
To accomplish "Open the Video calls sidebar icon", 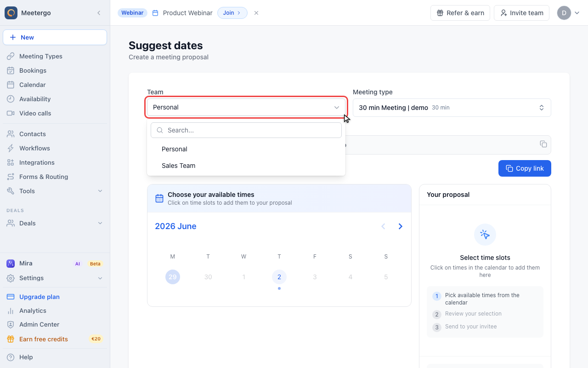I will pos(11,113).
